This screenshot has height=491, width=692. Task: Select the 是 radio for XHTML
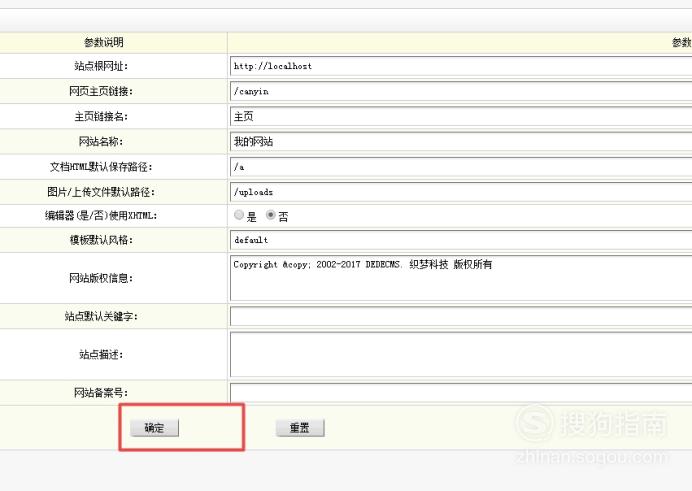pos(239,215)
